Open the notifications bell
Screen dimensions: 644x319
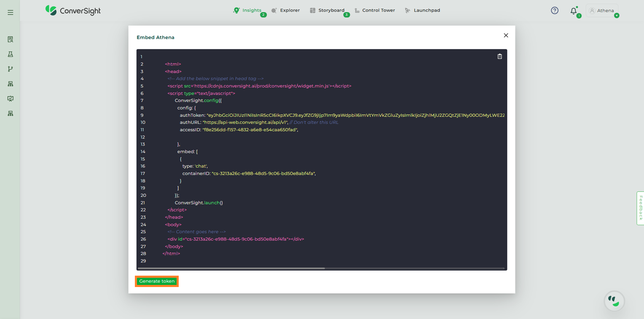pos(573,11)
